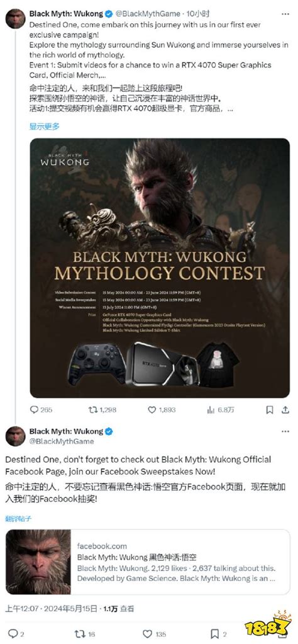View analytics icon showing 6.8万 views

pyautogui.click(x=211, y=409)
